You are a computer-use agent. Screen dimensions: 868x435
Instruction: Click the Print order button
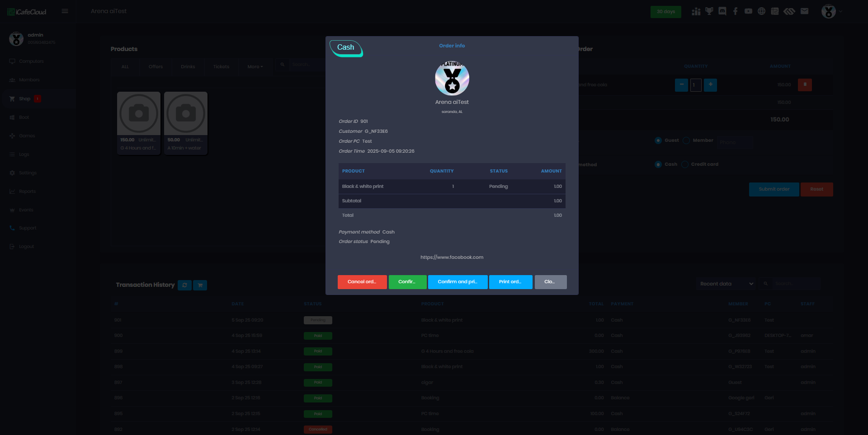click(510, 282)
